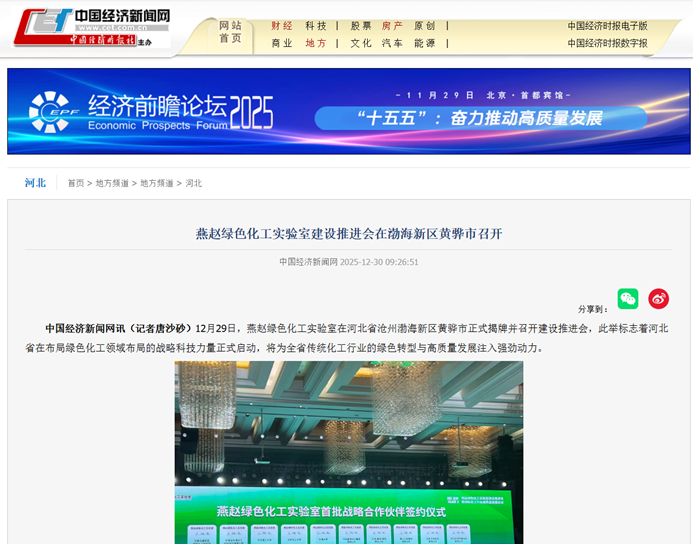This screenshot has height=544, width=693.
Task: Click 河北 breadcrumb link
Action: [194, 183]
